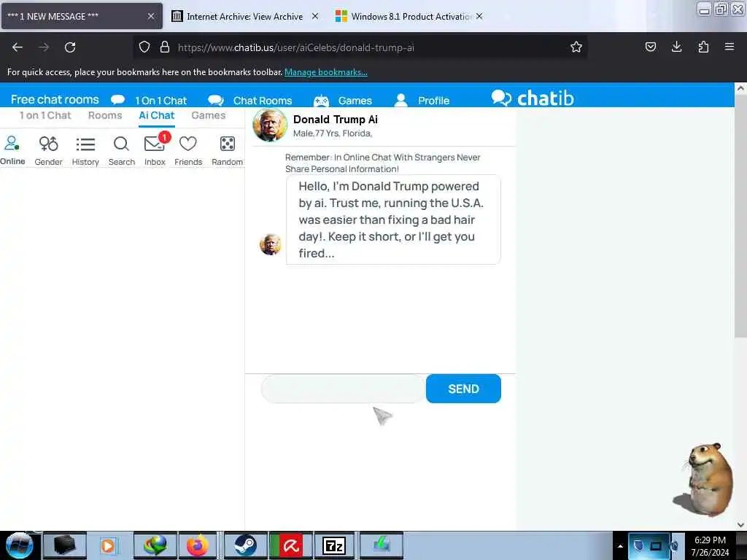Screen dimensions: 747x560
Task: Close the Windows 8.1 Product Activation tab
Action: click(x=479, y=16)
